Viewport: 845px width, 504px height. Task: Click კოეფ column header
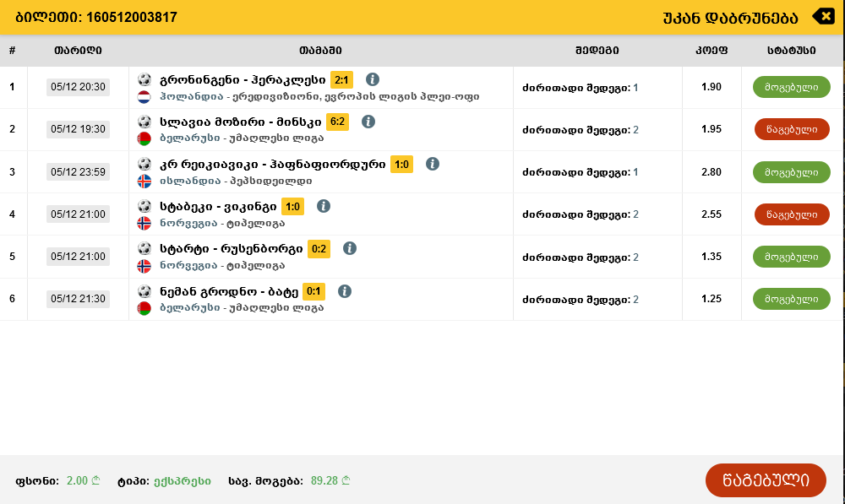pyautogui.click(x=711, y=51)
